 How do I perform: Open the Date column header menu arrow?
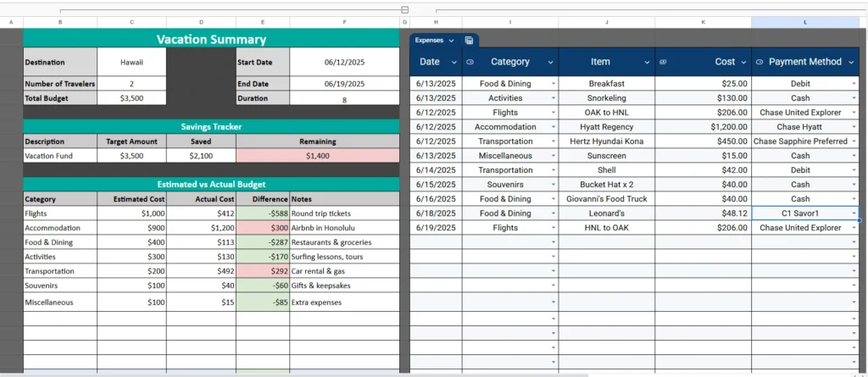click(454, 62)
